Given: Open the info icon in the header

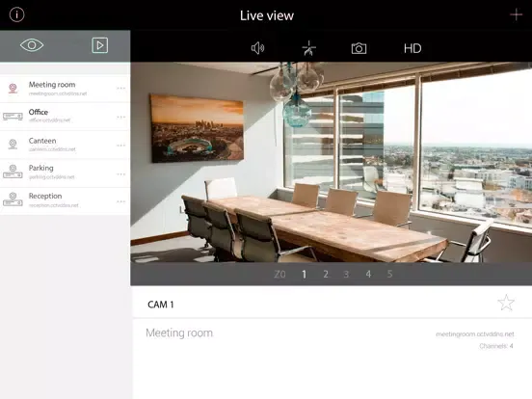Looking at the screenshot, I should click(16, 14).
